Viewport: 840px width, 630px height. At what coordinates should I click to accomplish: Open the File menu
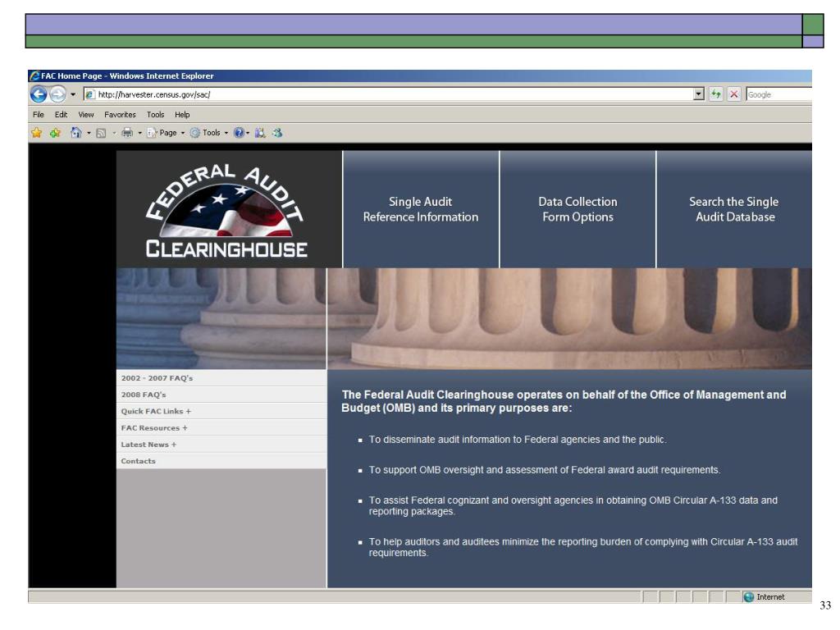tap(38, 115)
